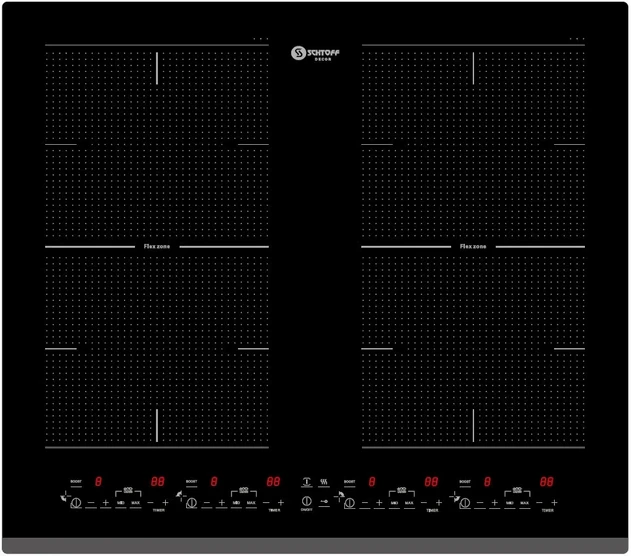This screenshot has height=556, width=631.
Task: Tap the left-hand Flex zone label
Action: point(157,246)
